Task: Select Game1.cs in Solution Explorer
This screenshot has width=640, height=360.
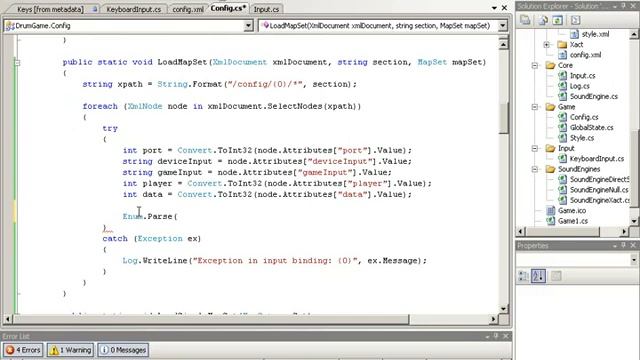Action: coord(573,221)
